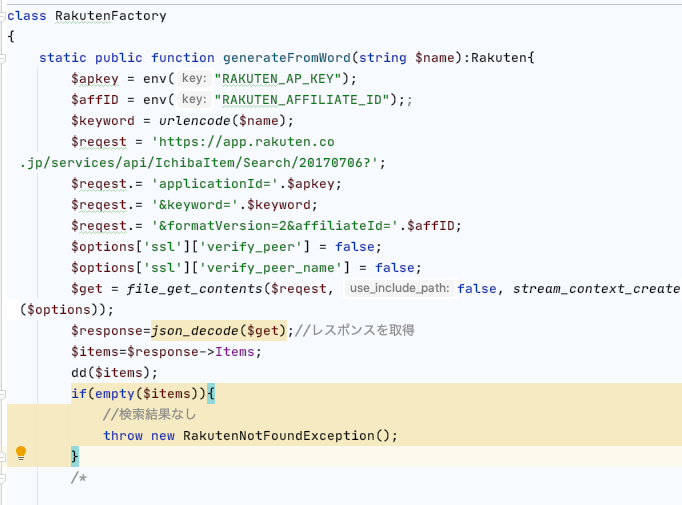Collapse the generateFromWord function fold marker

(x=4, y=58)
